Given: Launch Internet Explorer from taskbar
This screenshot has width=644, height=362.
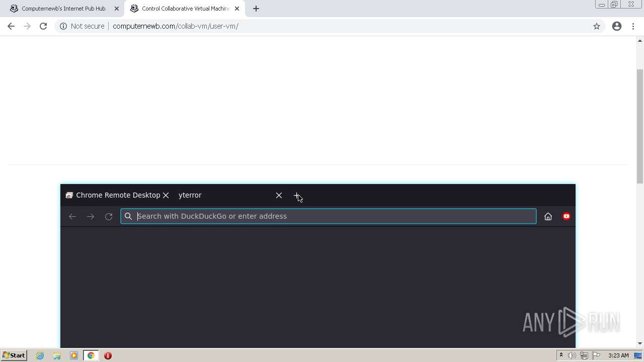Looking at the screenshot, I should tap(40, 355).
